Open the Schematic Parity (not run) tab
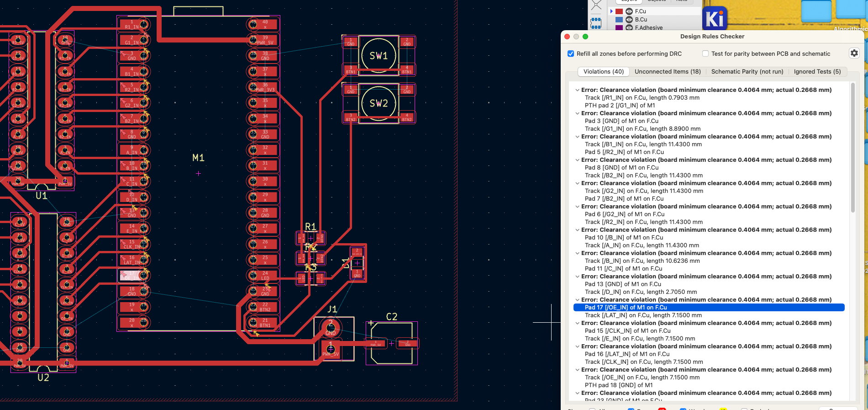868x410 pixels. tap(747, 72)
